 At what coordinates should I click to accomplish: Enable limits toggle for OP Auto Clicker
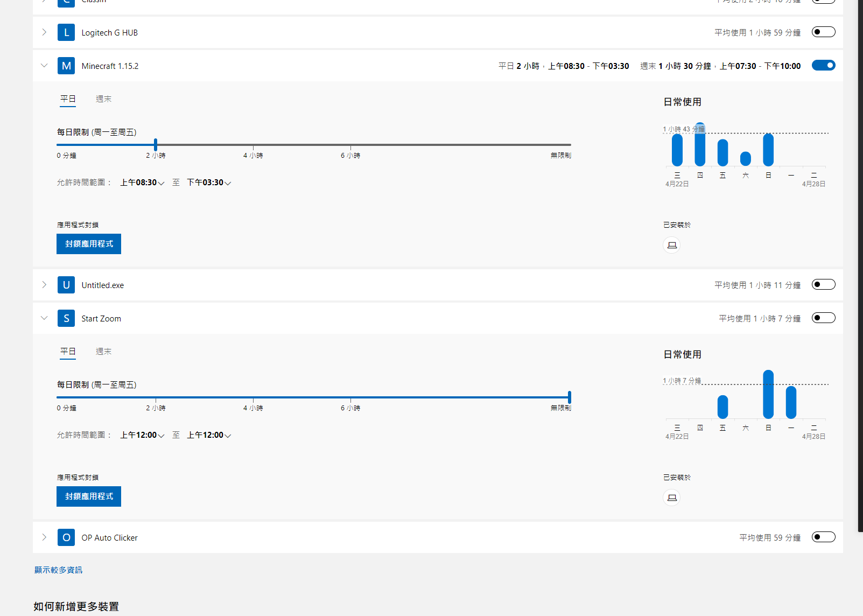pyautogui.click(x=823, y=537)
